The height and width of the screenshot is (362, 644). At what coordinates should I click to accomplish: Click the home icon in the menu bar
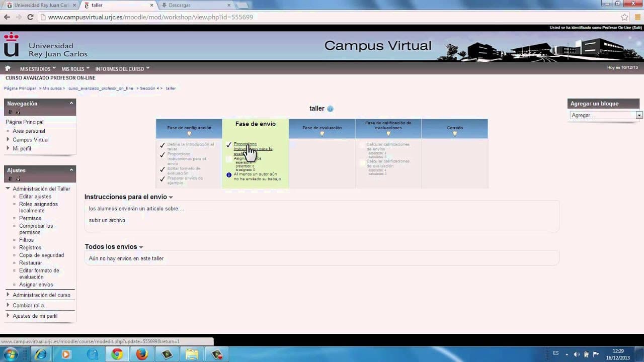(x=8, y=68)
